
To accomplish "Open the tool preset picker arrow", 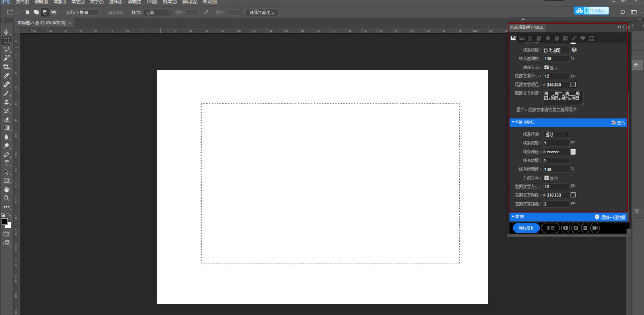I will tap(17, 13).
